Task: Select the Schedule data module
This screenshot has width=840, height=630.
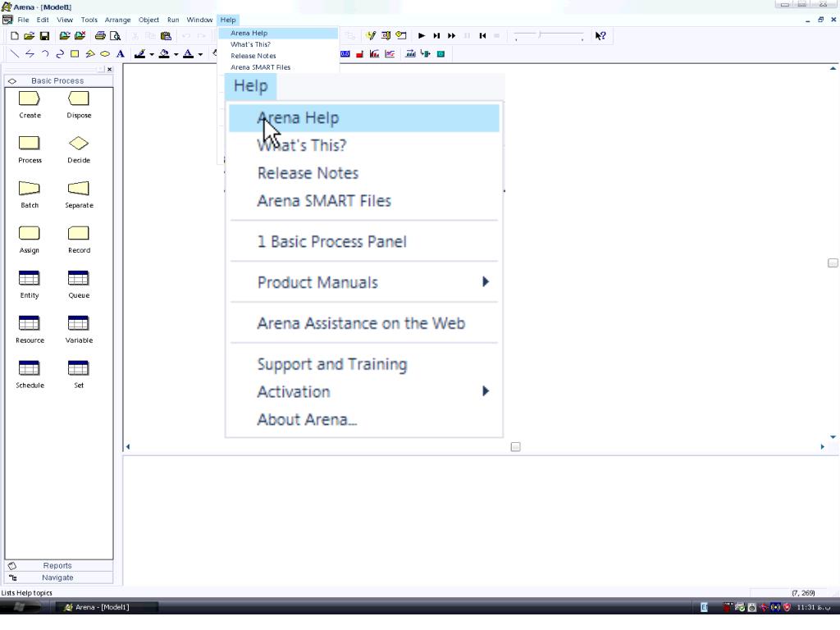Action: pyautogui.click(x=30, y=374)
